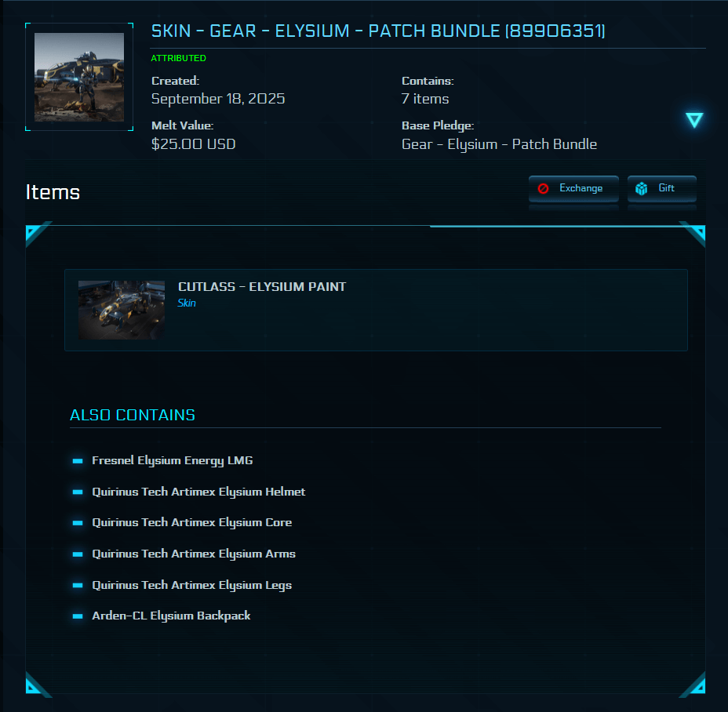Click the bullet beside Fresnel Elysium Energy LMG
This screenshot has width=728, height=712.
pos(78,461)
